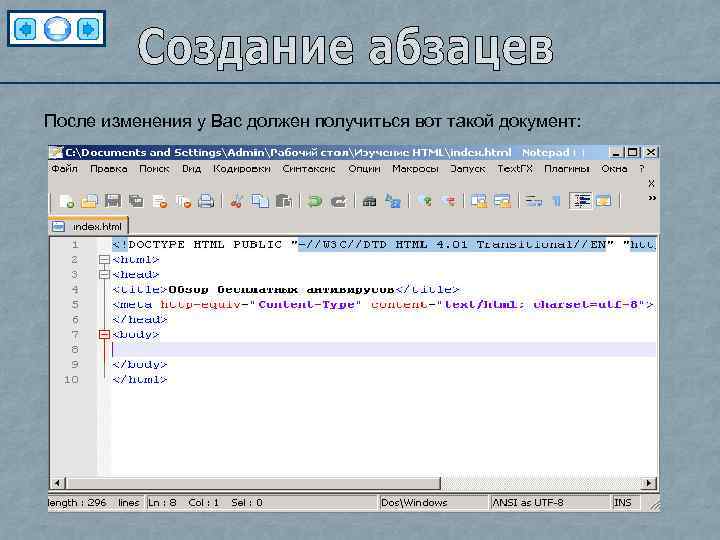Open the Запуск menu
Viewport: 720px width, 540px height.
(x=468, y=169)
